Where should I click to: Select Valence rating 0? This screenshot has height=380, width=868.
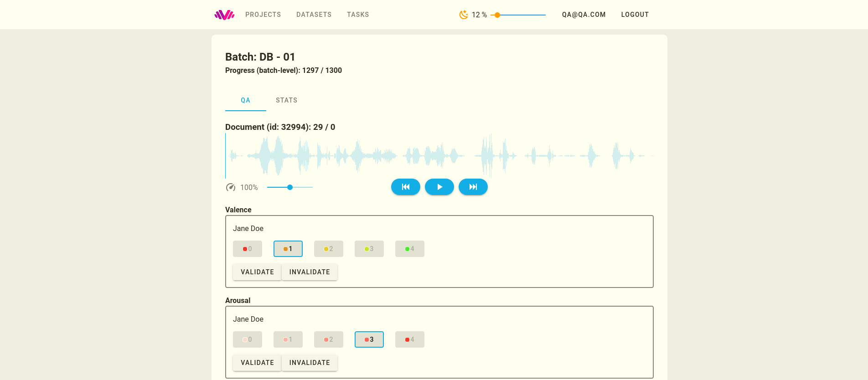coord(248,249)
